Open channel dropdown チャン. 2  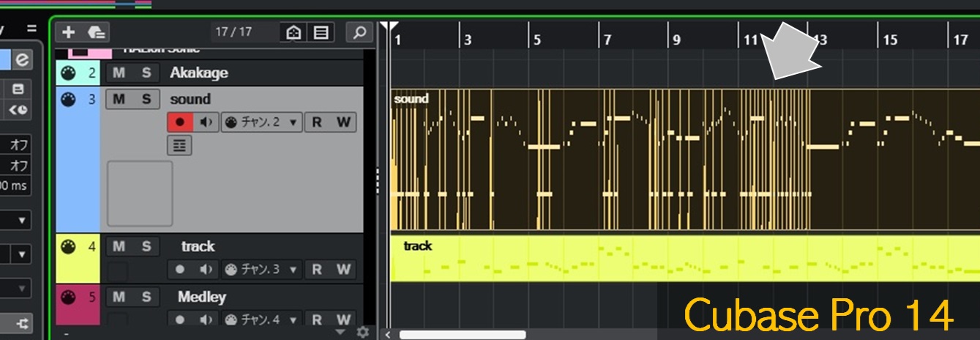coord(261,122)
